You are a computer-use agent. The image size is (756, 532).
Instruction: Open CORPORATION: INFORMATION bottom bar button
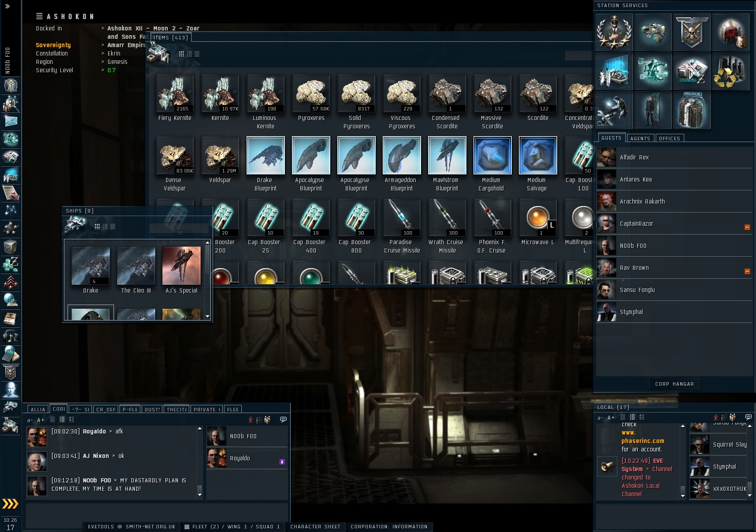(x=389, y=527)
